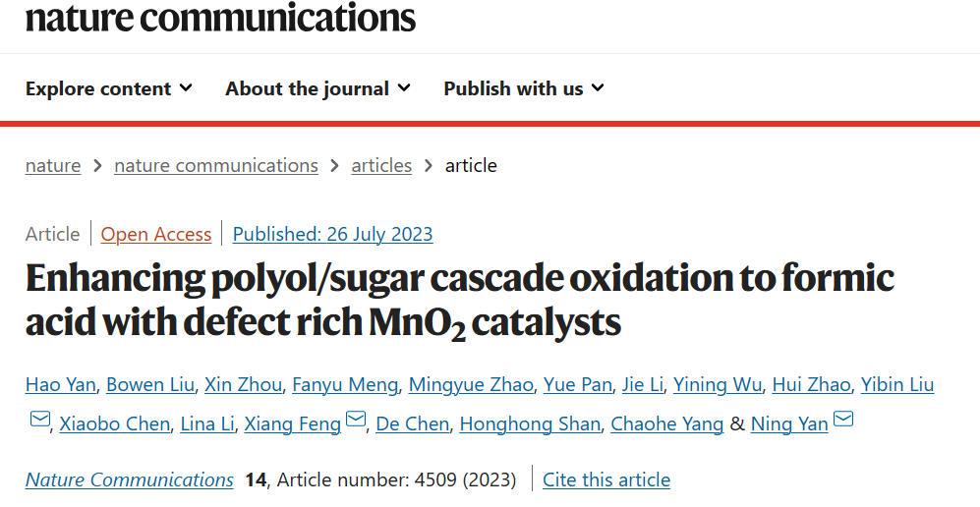Image resolution: width=980 pixels, height=507 pixels.
Task: Select author Xiaobo Chen
Action: pos(114,423)
